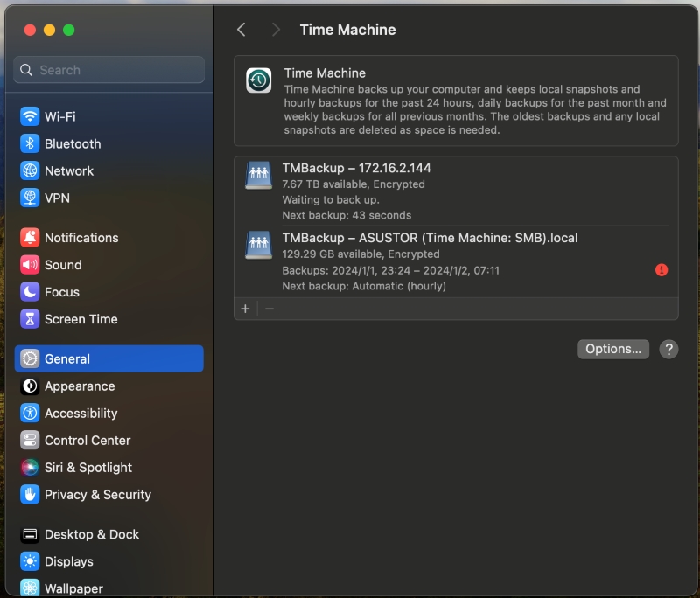The height and width of the screenshot is (598, 700).
Task: Open Time Machine Options...
Action: 613,349
